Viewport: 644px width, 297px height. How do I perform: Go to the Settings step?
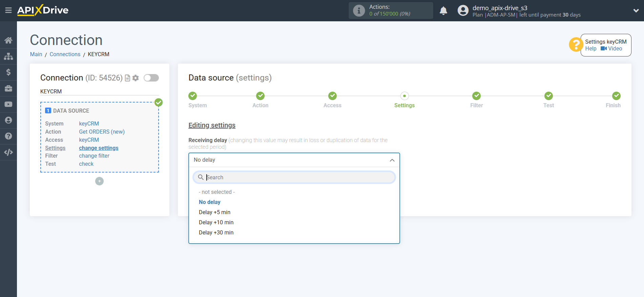(x=404, y=96)
